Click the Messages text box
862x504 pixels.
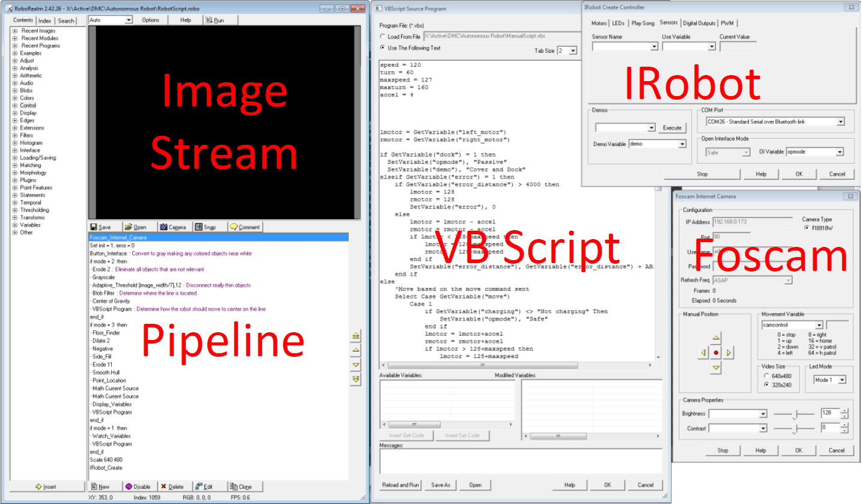pos(521,461)
